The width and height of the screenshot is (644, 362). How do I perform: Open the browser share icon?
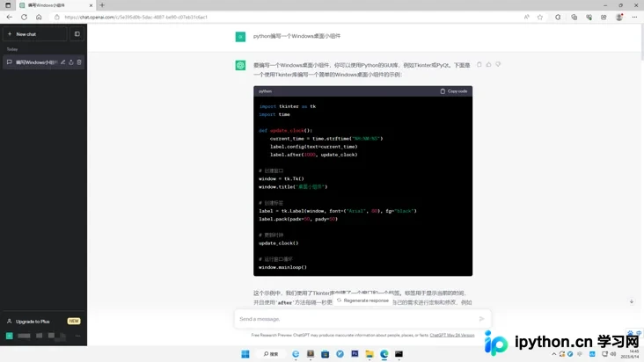[604, 18]
